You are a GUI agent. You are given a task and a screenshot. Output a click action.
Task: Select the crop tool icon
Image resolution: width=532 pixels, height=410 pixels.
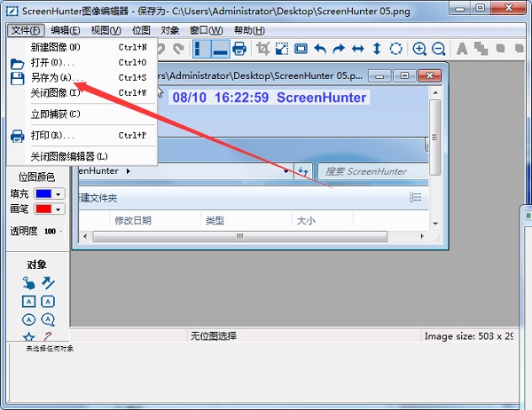263,49
